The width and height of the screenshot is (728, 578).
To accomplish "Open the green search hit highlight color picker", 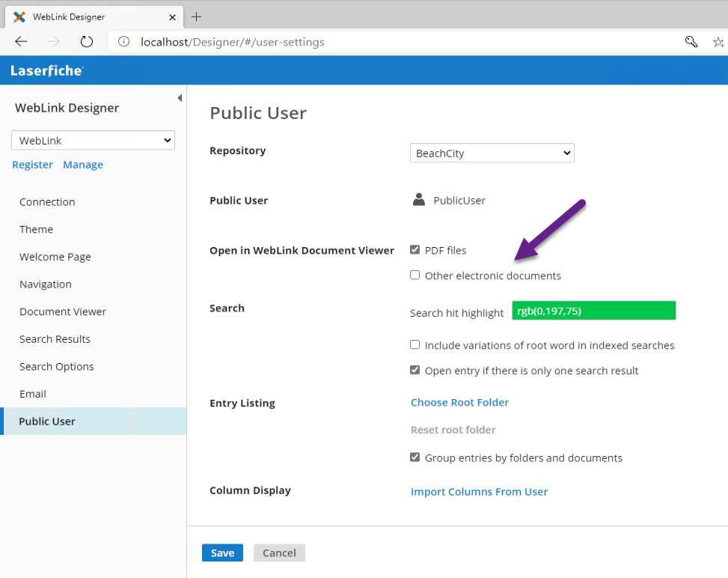I will coord(594,311).
